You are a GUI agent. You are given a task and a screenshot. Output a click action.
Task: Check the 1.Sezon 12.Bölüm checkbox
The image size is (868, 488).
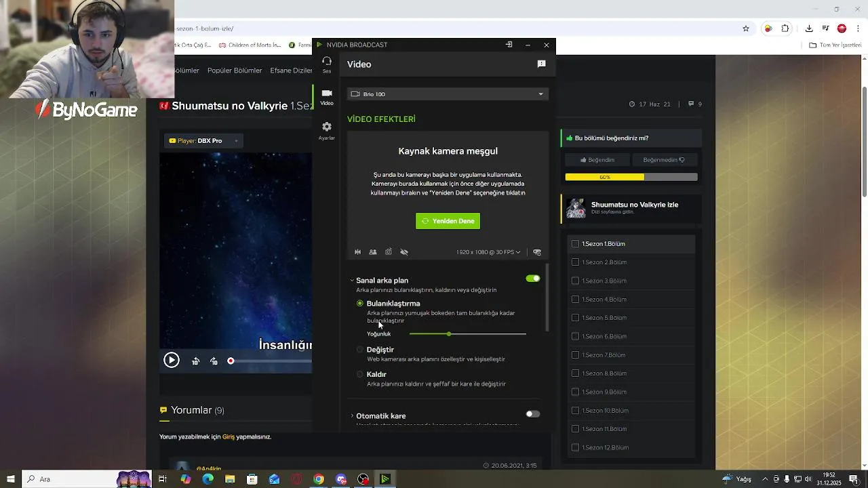tap(575, 447)
